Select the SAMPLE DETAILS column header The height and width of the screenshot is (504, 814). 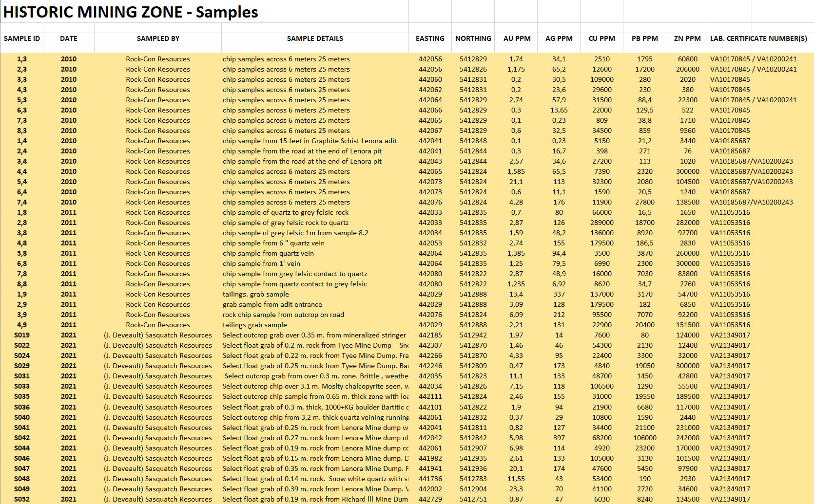click(315, 38)
